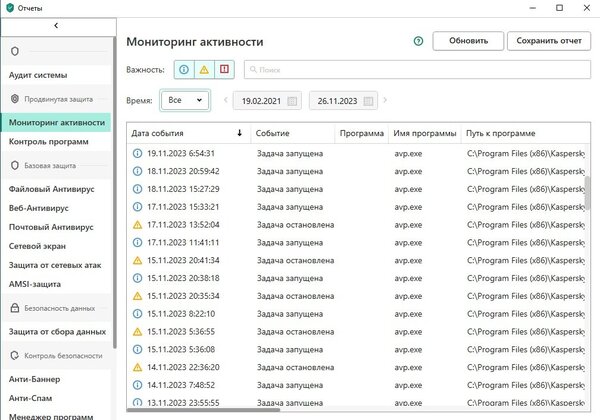Click the sort arrow in date column
This screenshot has height=420, width=600.
[240, 133]
